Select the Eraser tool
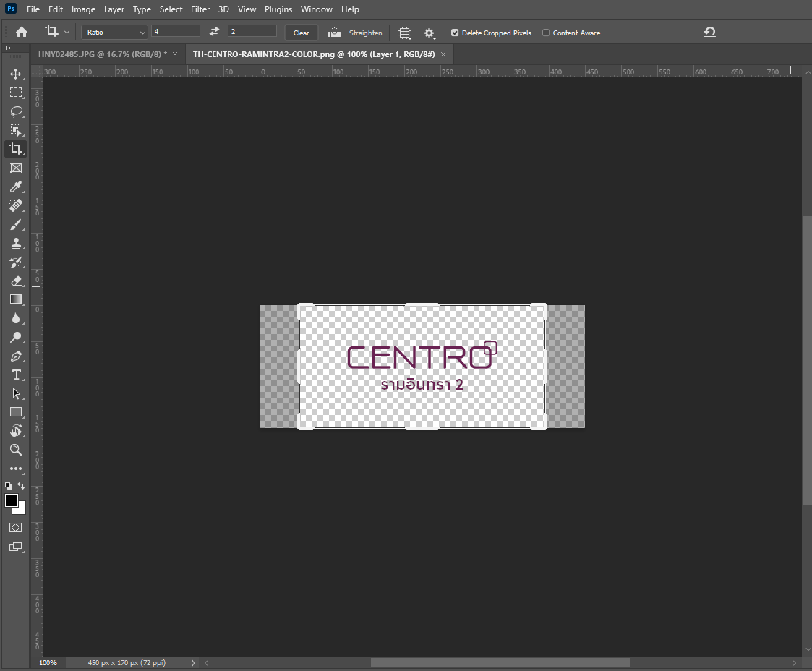812x671 pixels. [x=16, y=281]
